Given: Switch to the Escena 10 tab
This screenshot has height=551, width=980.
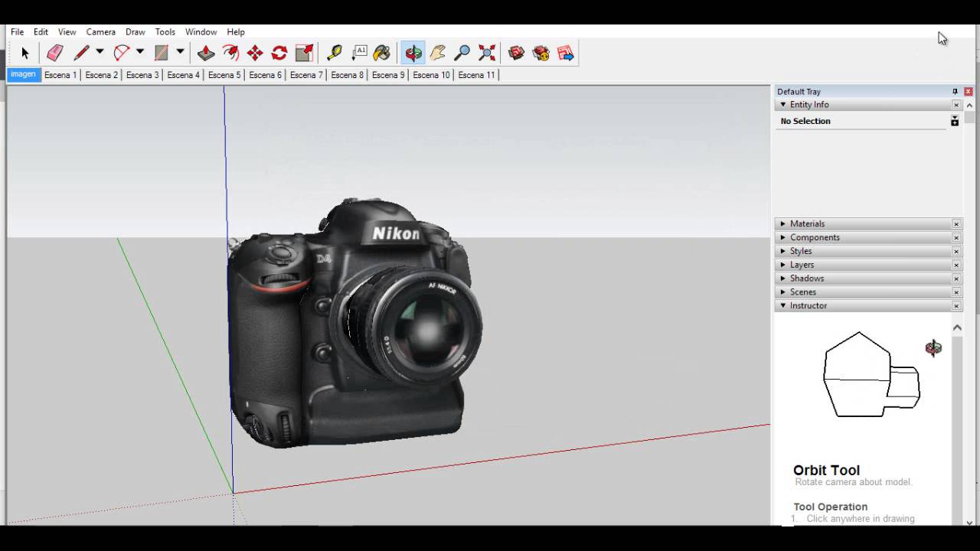Looking at the screenshot, I should tap(431, 75).
